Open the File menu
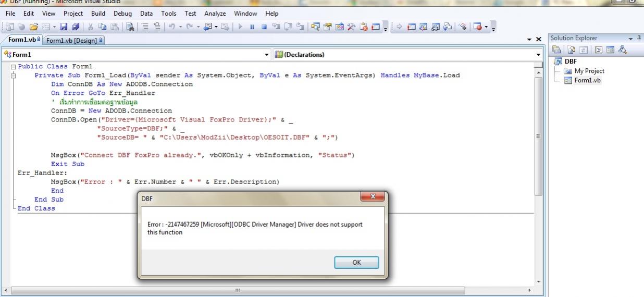The width and height of the screenshot is (644, 297). (11, 14)
